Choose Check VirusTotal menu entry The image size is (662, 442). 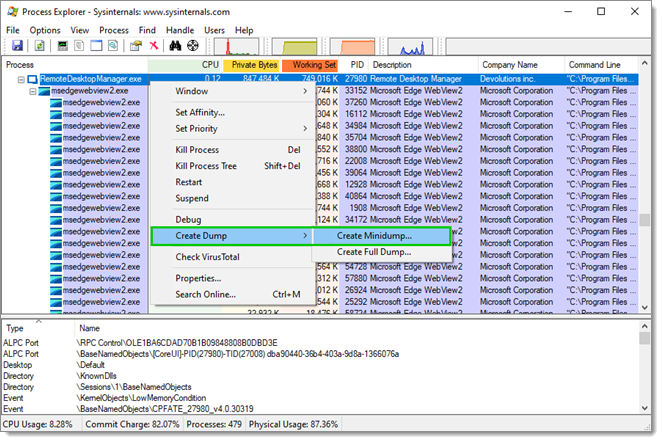(x=233, y=257)
